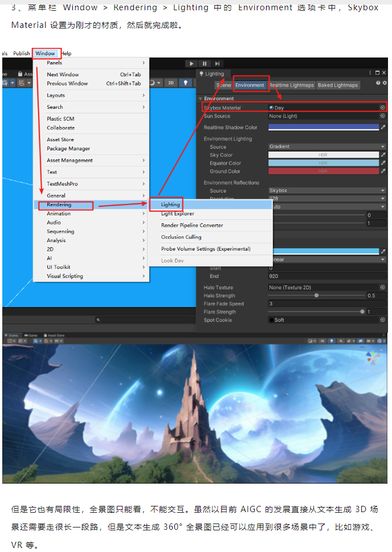Click Asset Store menu item
The image size is (392, 552).
tap(91, 140)
